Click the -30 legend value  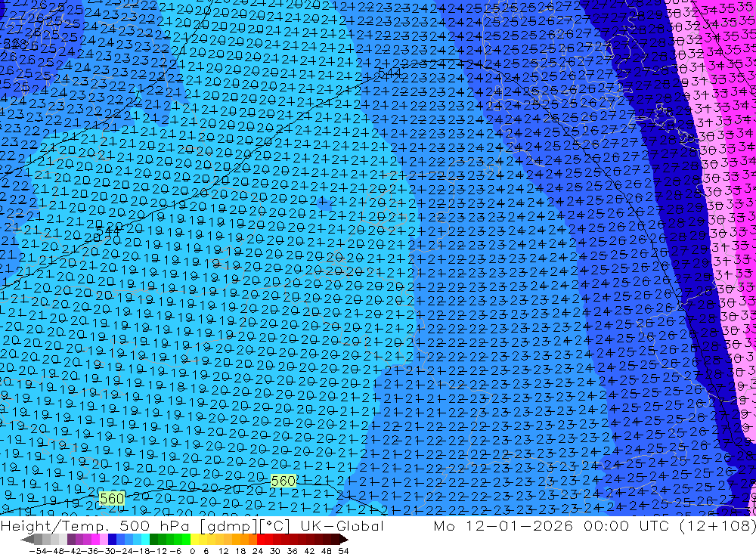[x=107, y=551]
